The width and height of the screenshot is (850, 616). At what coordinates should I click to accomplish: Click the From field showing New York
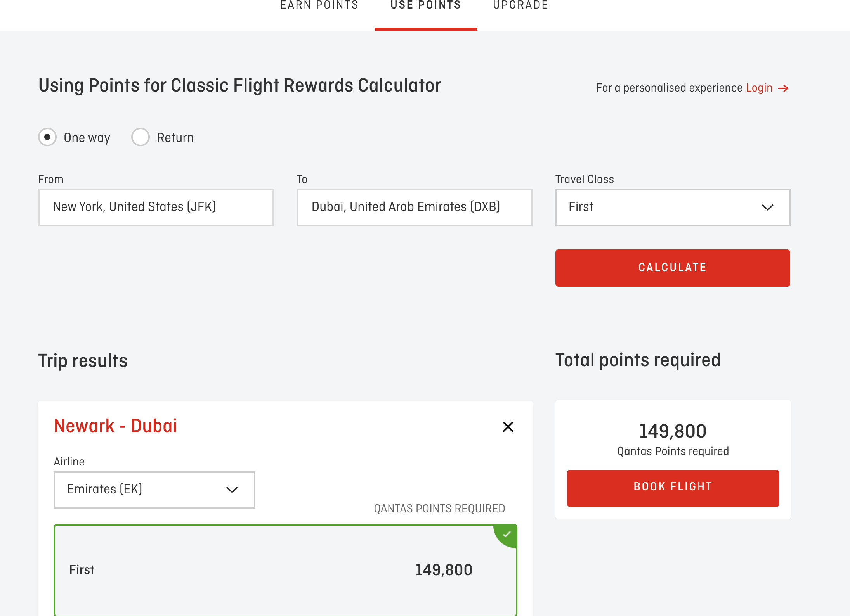(x=156, y=208)
